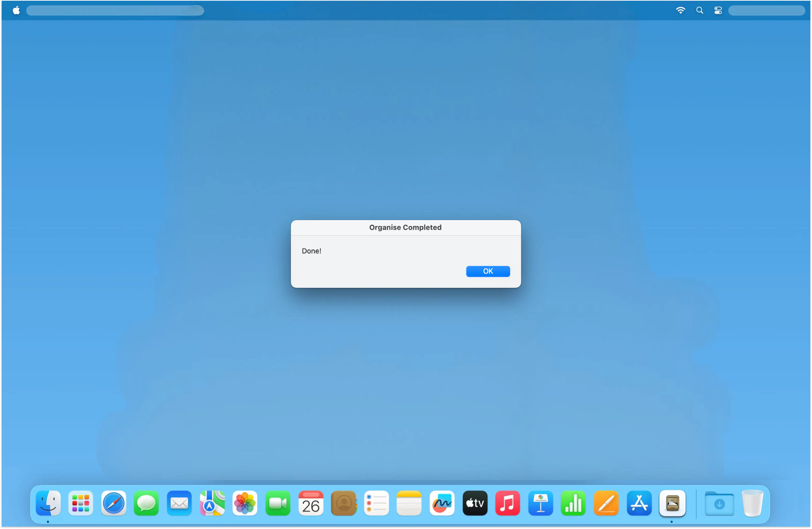Open Contacts from the Dock
Image resolution: width=812 pixels, height=529 pixels.
344,503
